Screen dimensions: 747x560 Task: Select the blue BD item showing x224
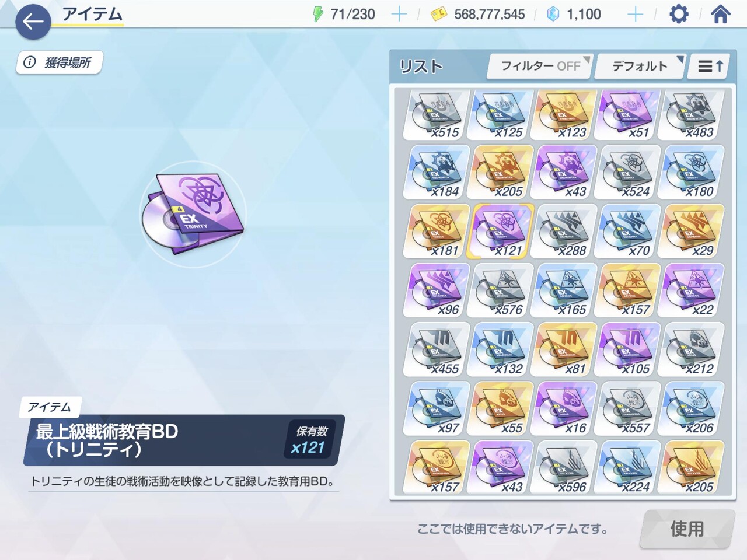629,468
